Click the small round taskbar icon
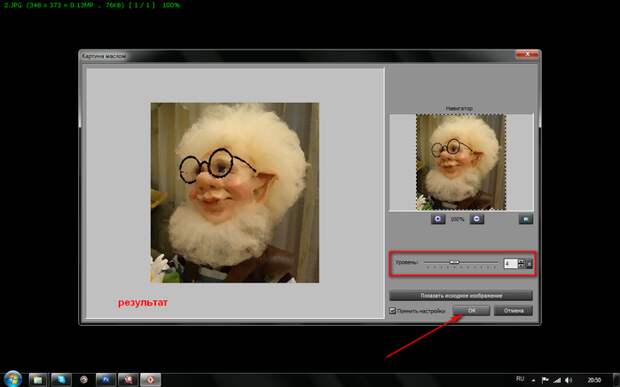 (83, 380)
